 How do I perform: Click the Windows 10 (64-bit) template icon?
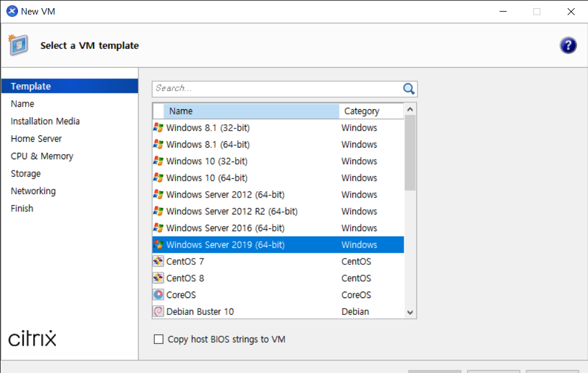tap(158, 178)
